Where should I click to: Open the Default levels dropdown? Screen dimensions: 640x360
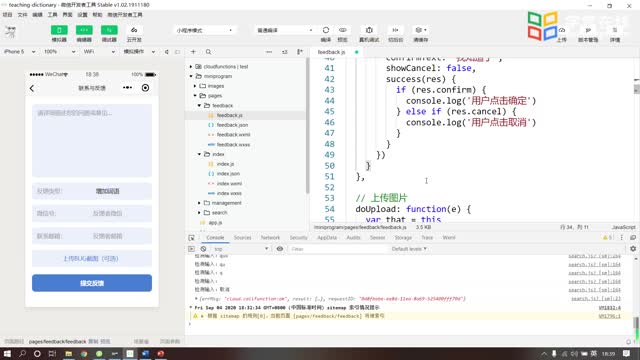(409, 249)
